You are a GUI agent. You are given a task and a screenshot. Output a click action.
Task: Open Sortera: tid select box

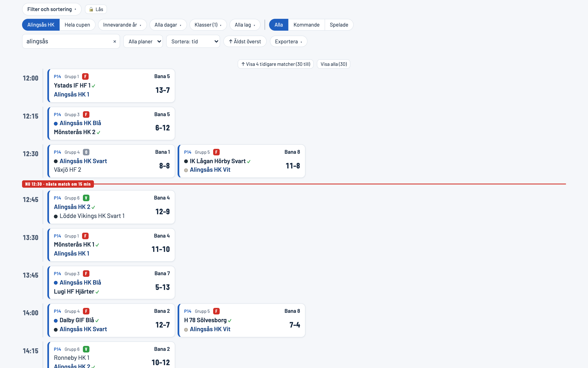[x=193, y=42]
